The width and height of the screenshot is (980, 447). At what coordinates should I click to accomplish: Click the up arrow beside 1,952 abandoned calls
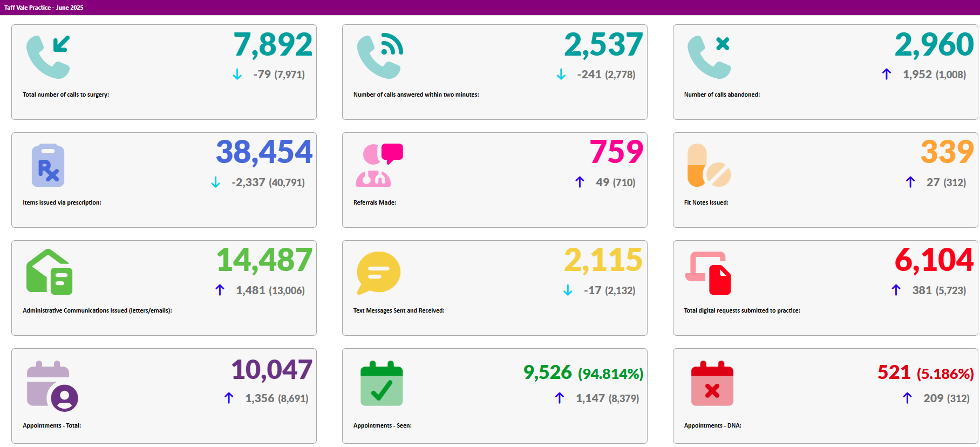[886, 74]
